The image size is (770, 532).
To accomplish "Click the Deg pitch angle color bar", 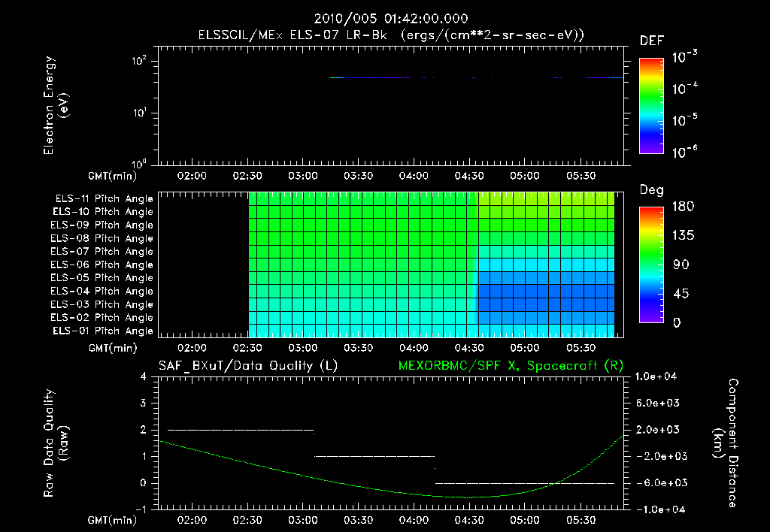I will [651, 265].
